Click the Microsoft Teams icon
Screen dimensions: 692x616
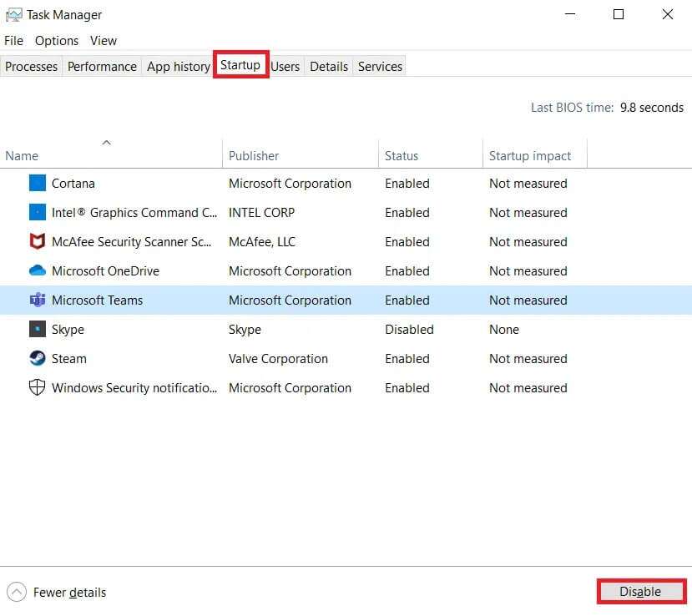coord(38,300)
